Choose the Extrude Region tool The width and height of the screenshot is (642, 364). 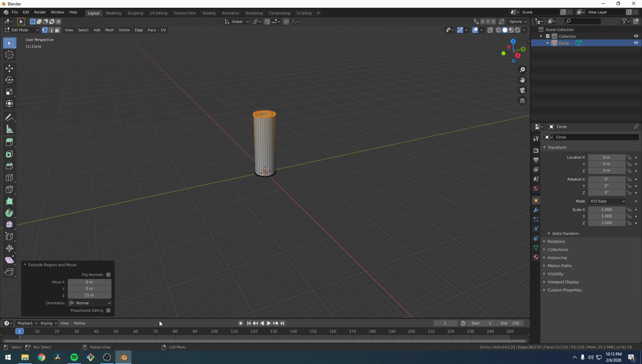(9, 142)
